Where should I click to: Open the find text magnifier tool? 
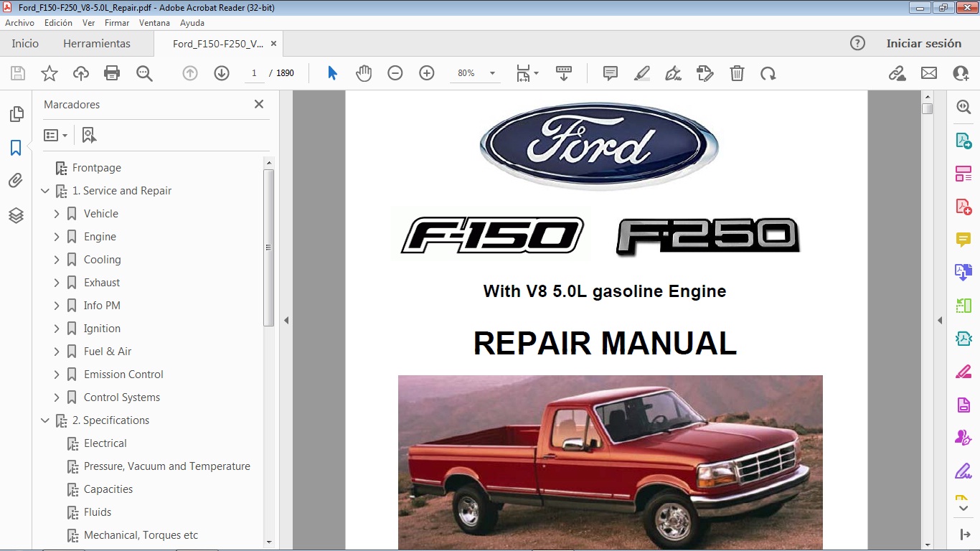(144, 73)
